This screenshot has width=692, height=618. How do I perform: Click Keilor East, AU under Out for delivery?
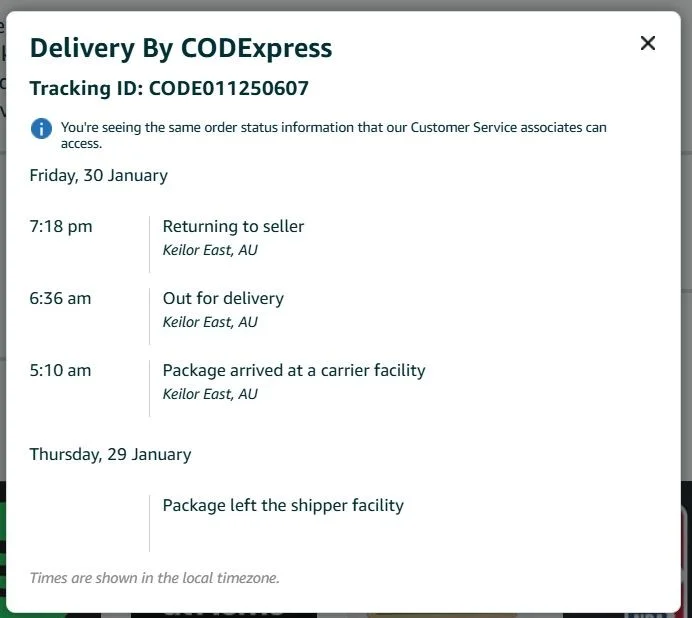tap(210, 322)
